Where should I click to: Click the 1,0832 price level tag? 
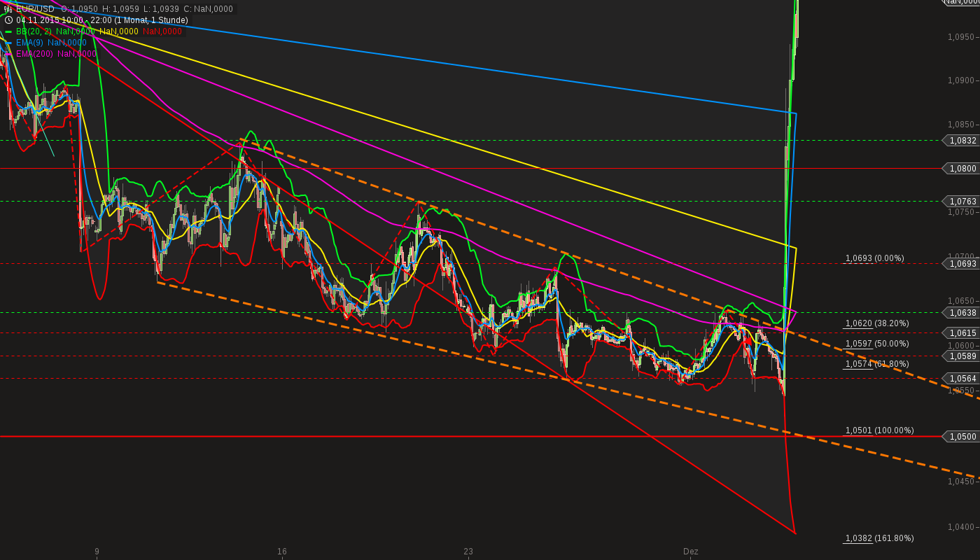[x=962, y=140]
